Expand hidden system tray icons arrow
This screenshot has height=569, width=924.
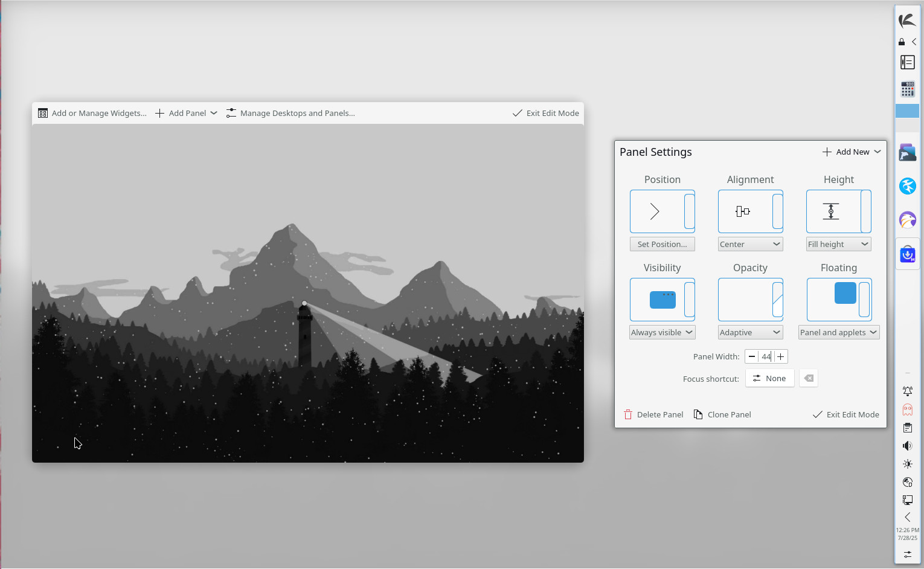click(907, 517)
